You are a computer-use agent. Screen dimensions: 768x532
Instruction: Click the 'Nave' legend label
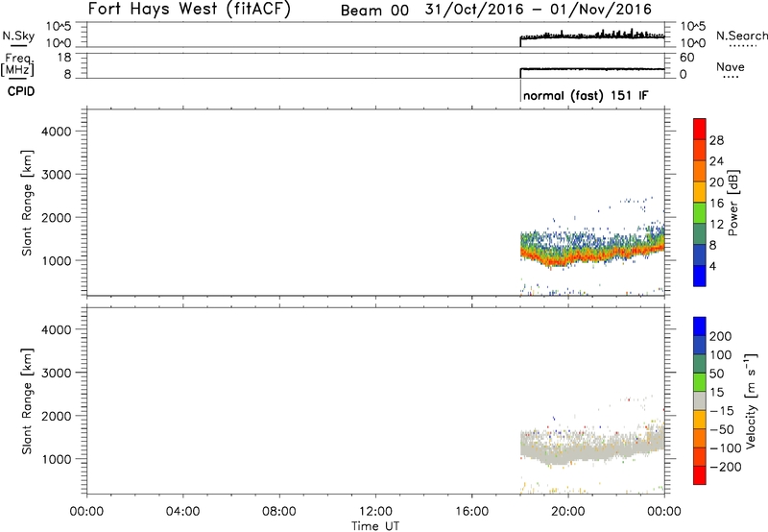coord(731,67)
